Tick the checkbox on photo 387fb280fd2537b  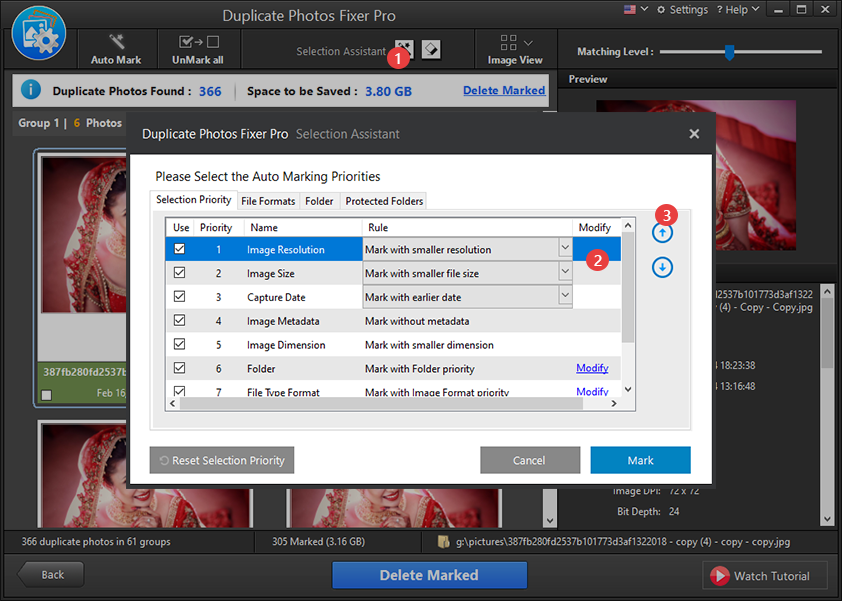pos(47,395)
